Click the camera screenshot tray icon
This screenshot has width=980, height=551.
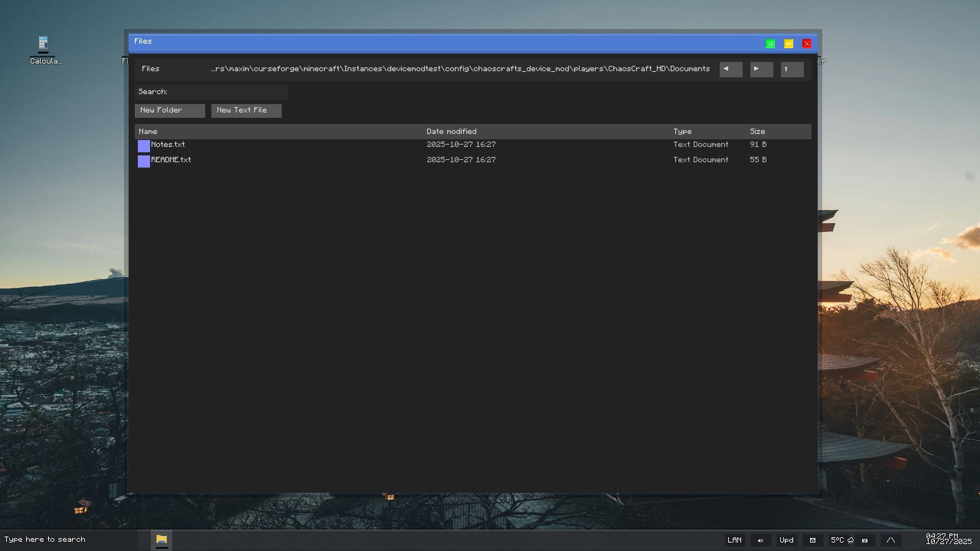(865, 540)
